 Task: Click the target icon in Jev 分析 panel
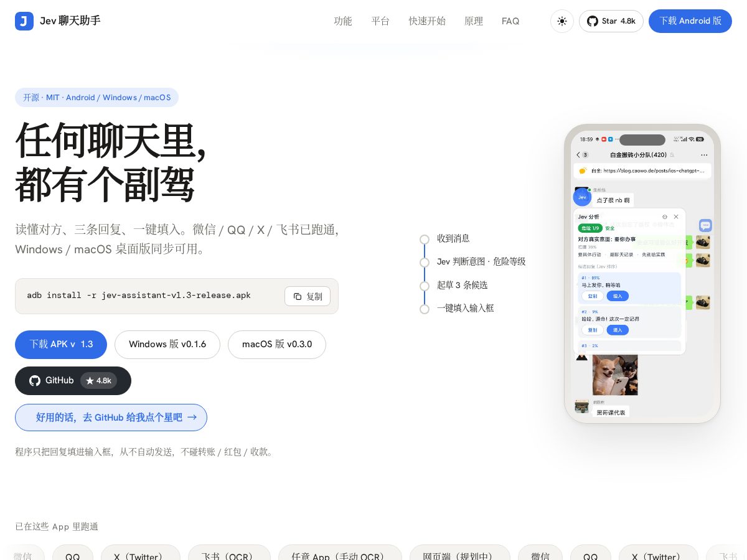coord(665,217)
